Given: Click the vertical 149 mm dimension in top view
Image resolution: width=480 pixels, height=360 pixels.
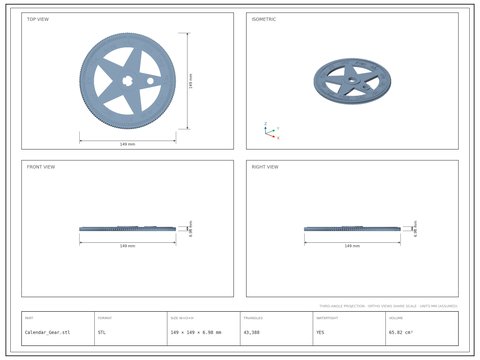Looking at the screenshot, I should tap(191, 81).
